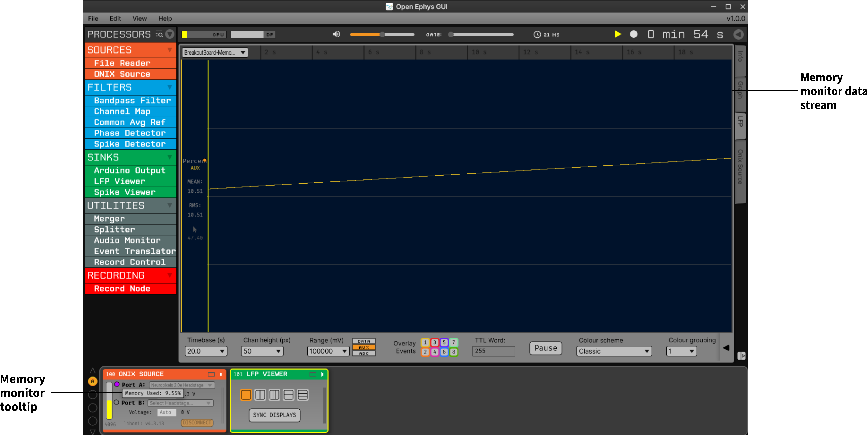Open the View menu
The height and width of the screenshot is (435, 868).
140,19
